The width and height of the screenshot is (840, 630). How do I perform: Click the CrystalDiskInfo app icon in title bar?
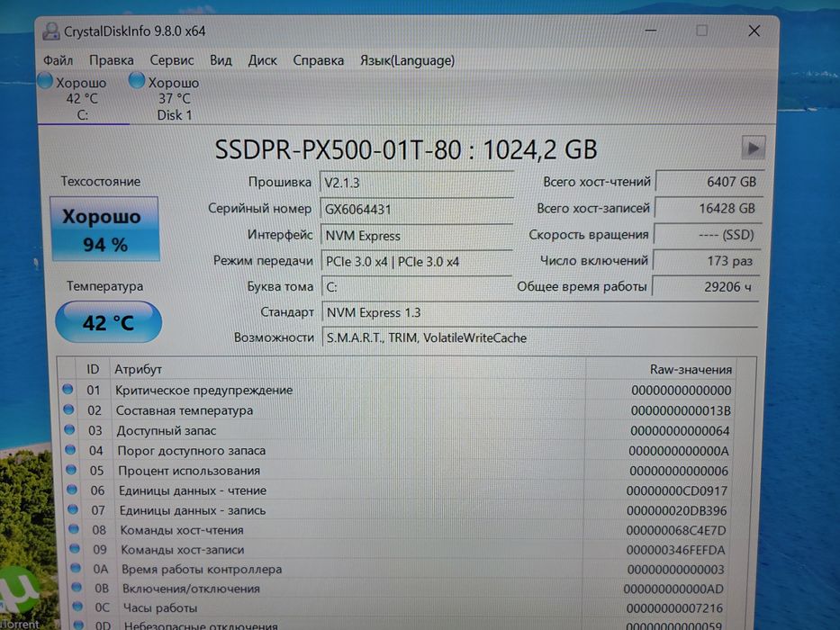[51, 31]
